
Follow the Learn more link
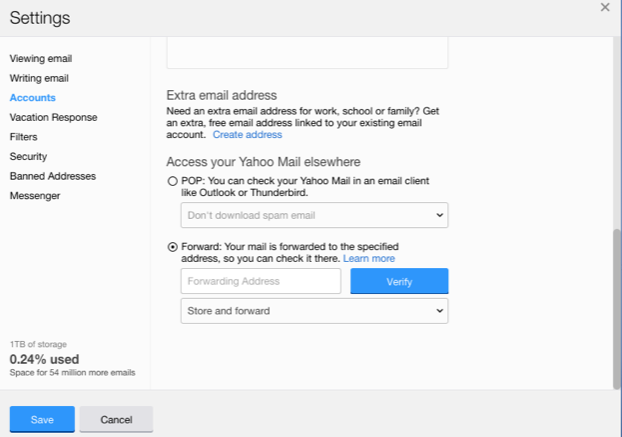click(x=369, y=259)
